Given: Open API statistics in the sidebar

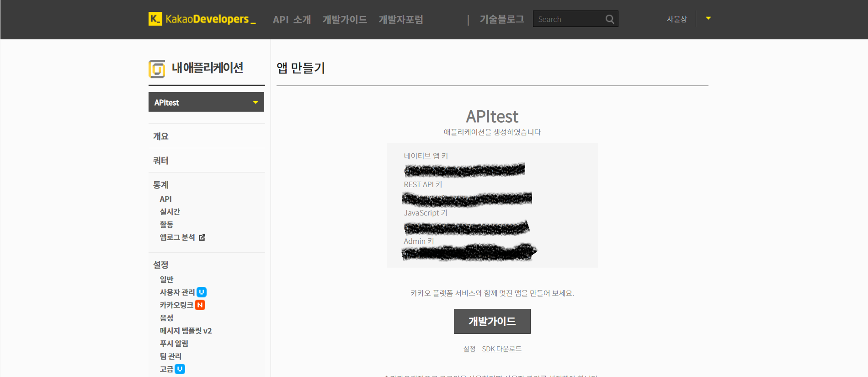Looking at the screenshot, I should 165,199.
